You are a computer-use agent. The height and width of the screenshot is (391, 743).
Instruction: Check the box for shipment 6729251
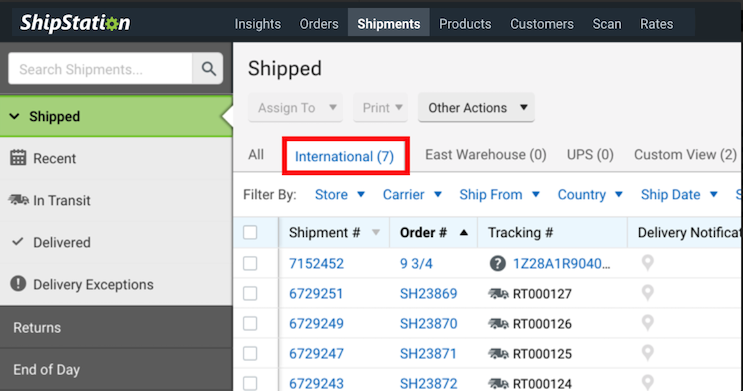(250, 293)
